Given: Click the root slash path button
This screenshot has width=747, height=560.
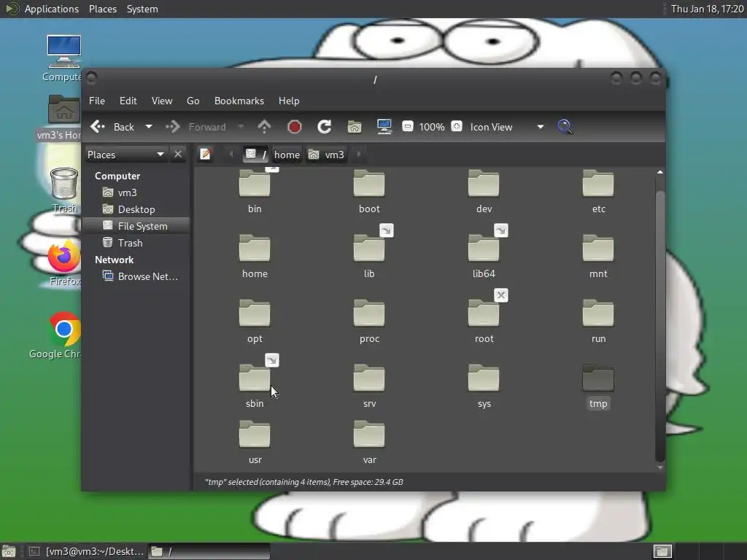Looking at the screenshot, I should (256, 155).
